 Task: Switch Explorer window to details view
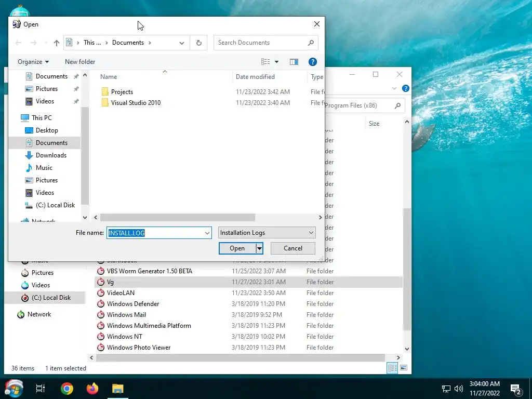tap(393, 368)
